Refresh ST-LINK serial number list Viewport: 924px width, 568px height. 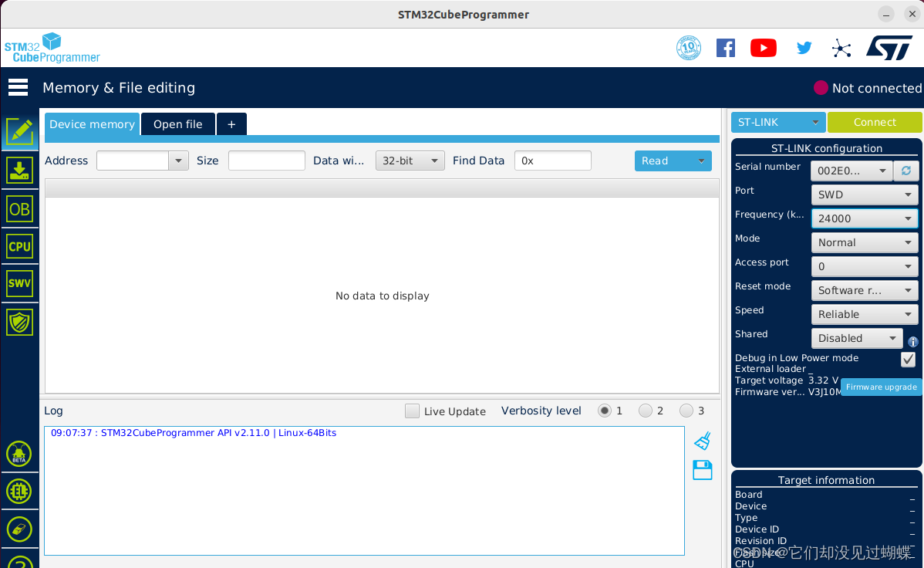point(905,171)
